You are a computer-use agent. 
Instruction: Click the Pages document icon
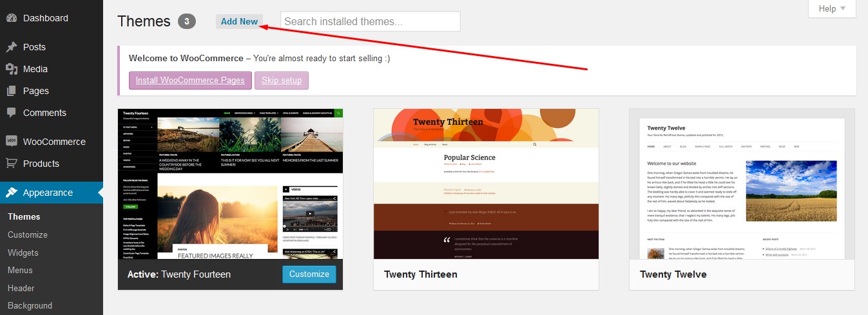(11, 91)
